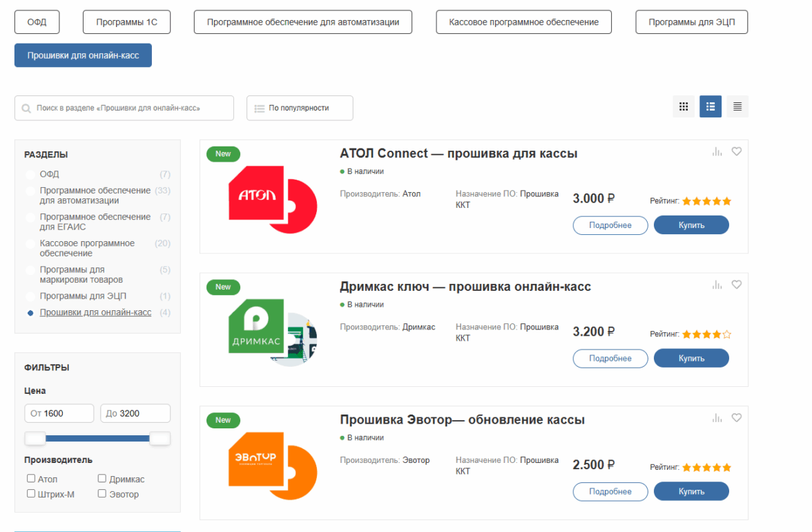Viewport: 812px width, 532px height.
Task: Click the maximum price slider handle
Action: point(160,438)
